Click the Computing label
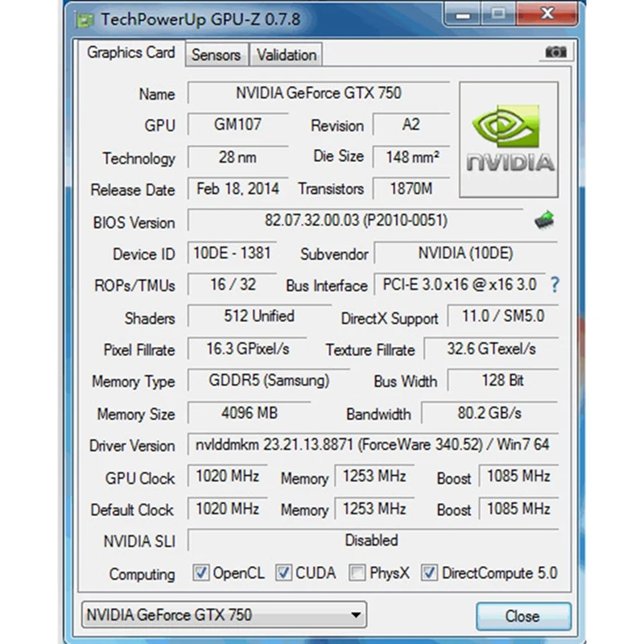The image size is (644, 644). pos(142,574)
